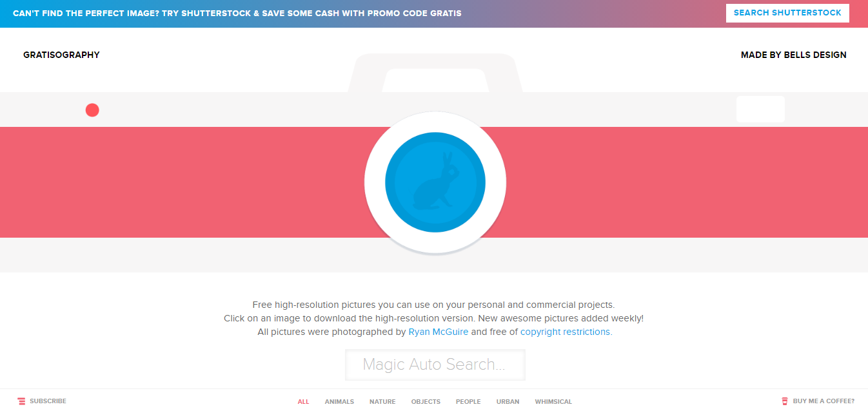
Task: Click the pink camera body band
Action: pos(181,182)
